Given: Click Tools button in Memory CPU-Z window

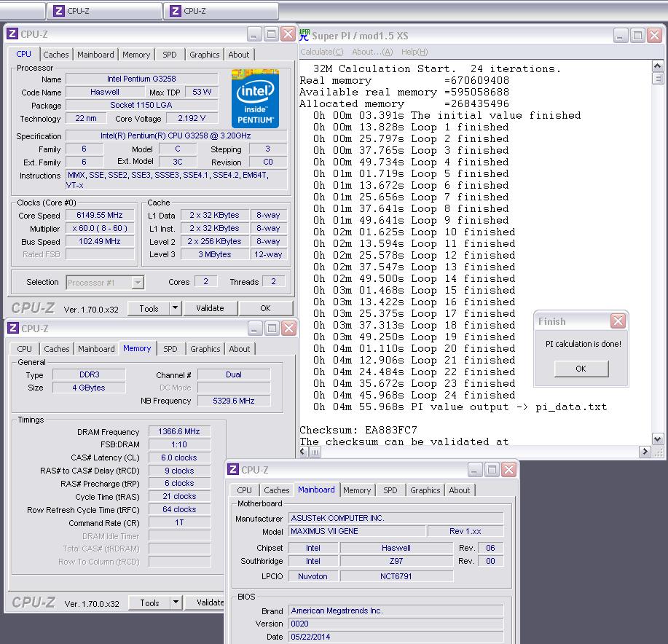Looking at the screenshot, I should coord(149,602).
